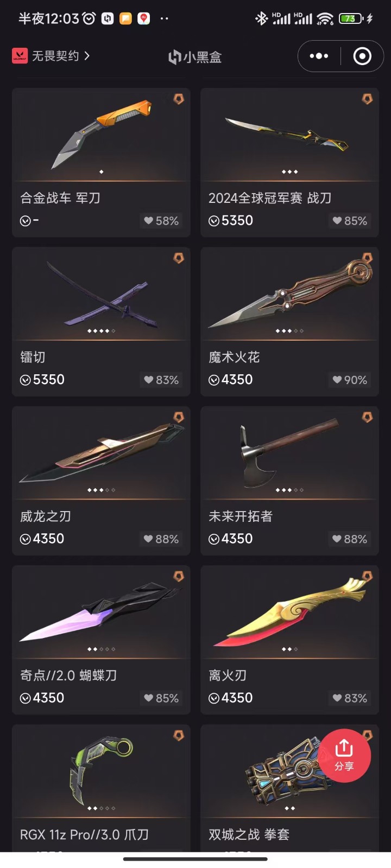Open RGX 11z Pro//3.0 爪刀 title
Image resolution: width=391 pixels, height=868 pixels.
[84, 834]
